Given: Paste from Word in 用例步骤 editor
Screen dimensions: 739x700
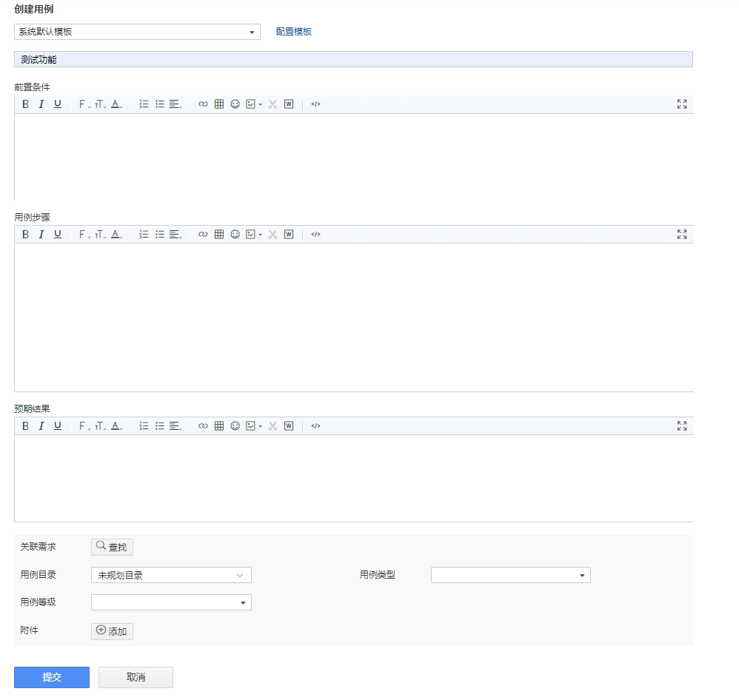Looking at the screenshot, I should tap(289, 234).
